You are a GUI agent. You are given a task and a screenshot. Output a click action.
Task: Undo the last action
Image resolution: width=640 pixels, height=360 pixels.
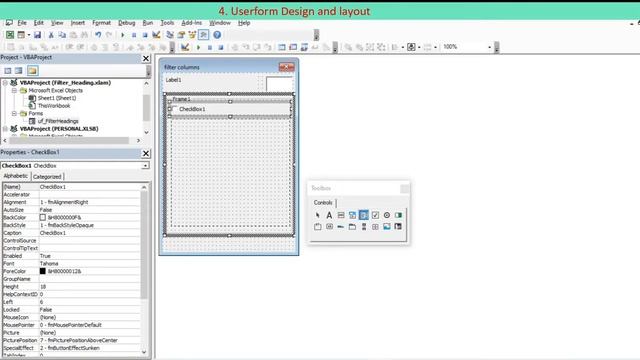coord(98,35)
